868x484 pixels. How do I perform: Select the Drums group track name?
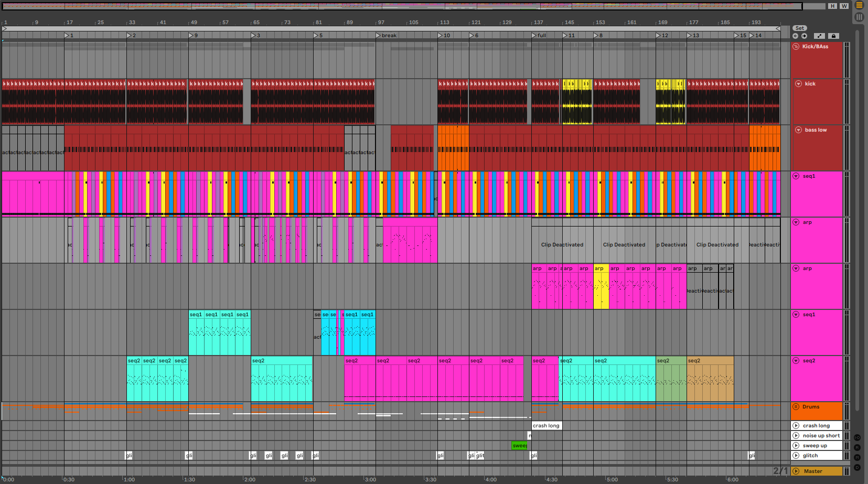click(811, 407)
